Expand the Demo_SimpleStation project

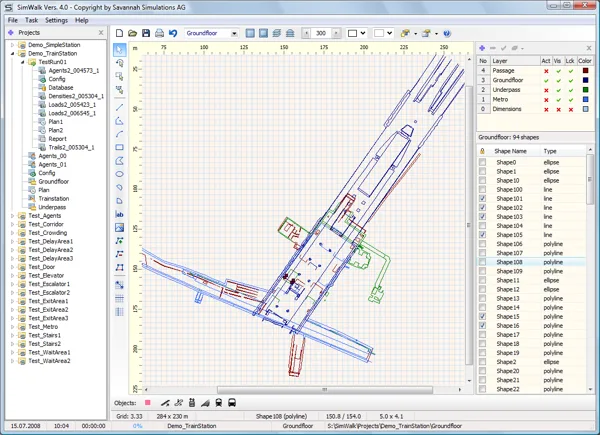pos(12,45)
